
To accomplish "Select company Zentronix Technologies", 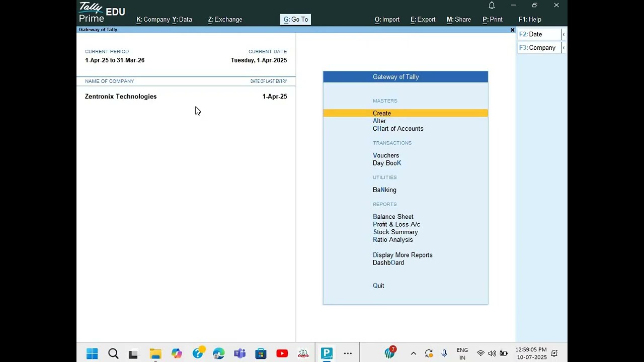I will pyautogui.click(x=121, y=97).
